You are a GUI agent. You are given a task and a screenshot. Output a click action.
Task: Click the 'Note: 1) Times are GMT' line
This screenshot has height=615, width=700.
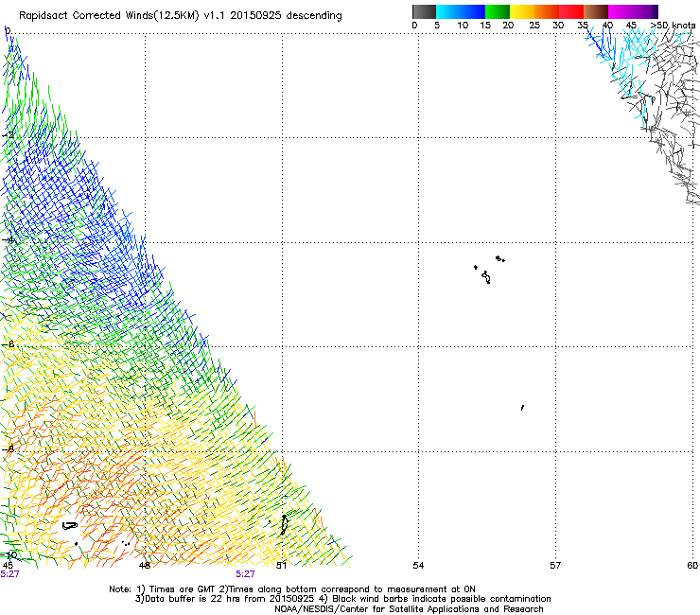[x=292, y=589]
